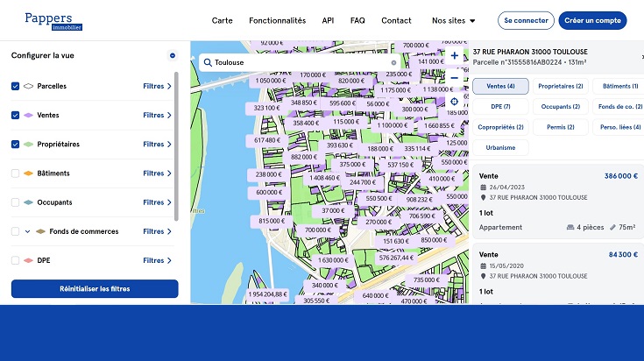
Task: Clear the Toulouse search field
Action: point(393,62)
